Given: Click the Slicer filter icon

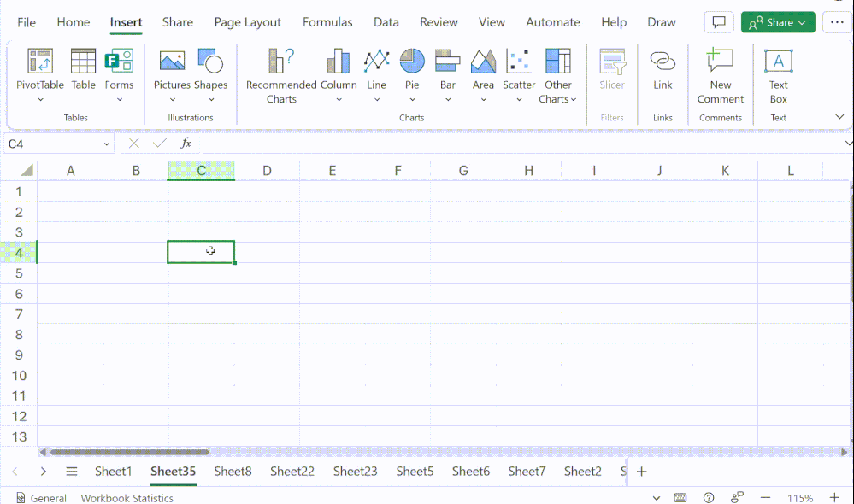Looking at the screenshot, I should (612, 70).
